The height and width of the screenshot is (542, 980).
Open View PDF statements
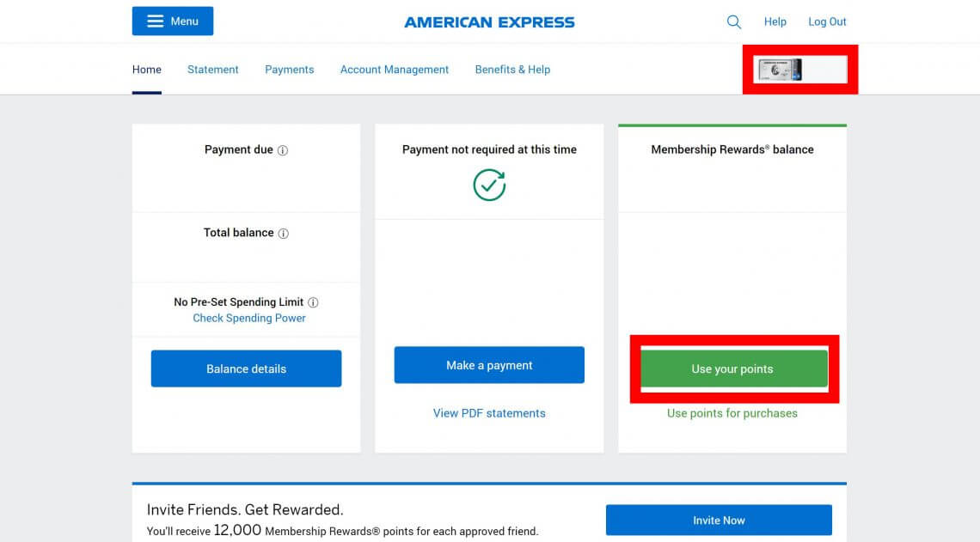pyautogui.click(x=488, y=413)
